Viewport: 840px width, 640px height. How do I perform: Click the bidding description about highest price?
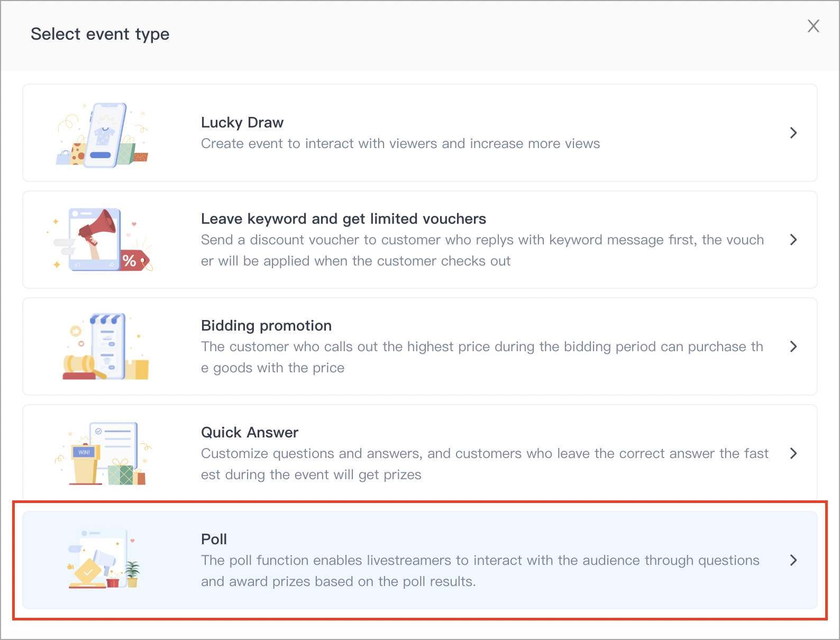coord(482,357)
